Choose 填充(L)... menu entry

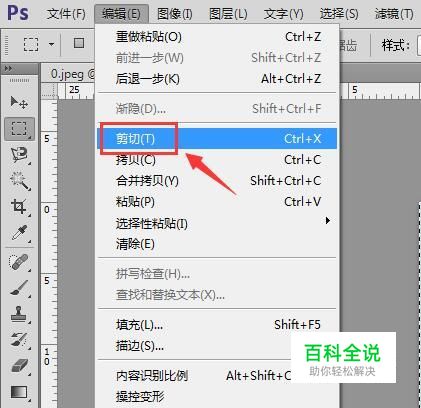pyautogui.click(x=217, y=325)
